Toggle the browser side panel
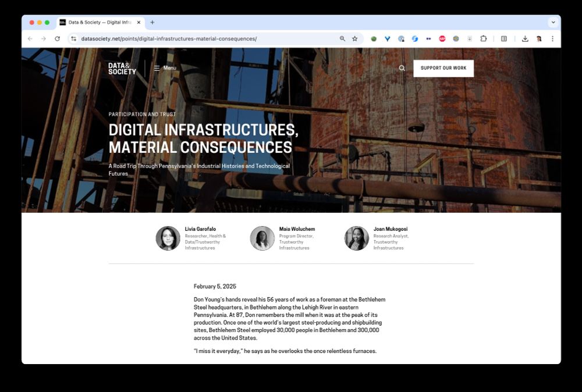582x392 pixels. pos(503,38)
